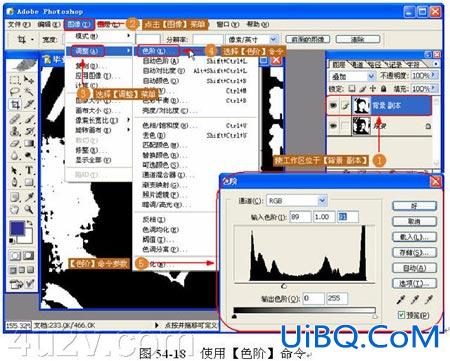This screenshot has height=361, width=450.
Task: Select the Slice tool
Action: (x=29, y=105)
